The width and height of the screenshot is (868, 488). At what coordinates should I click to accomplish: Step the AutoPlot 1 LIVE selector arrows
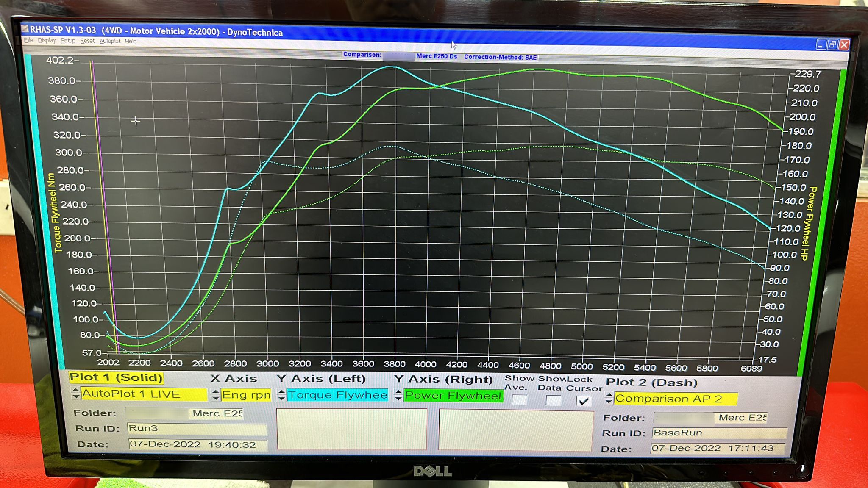coord(76,394)
